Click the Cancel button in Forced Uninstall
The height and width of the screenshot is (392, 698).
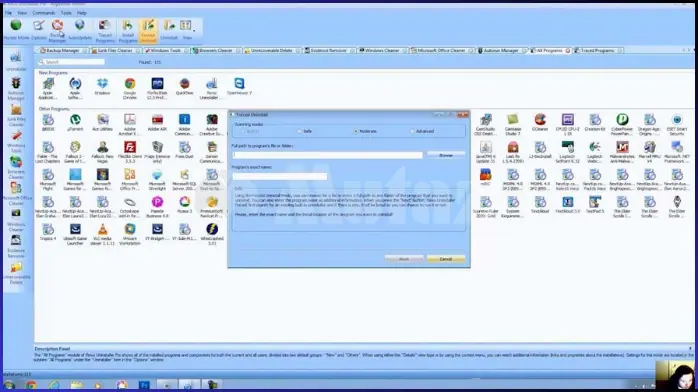coord(446,259)
